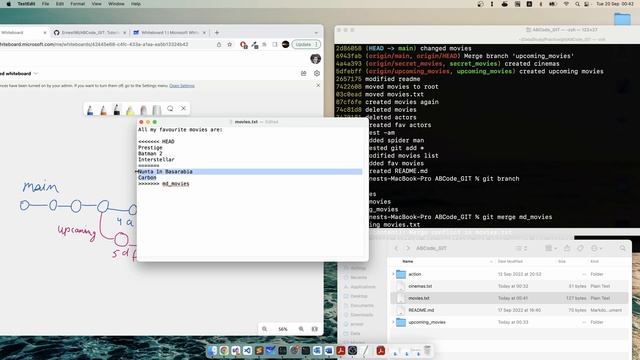Open the Help menu
The width and height of the screenshot is (640, 360).
(136, 4)
